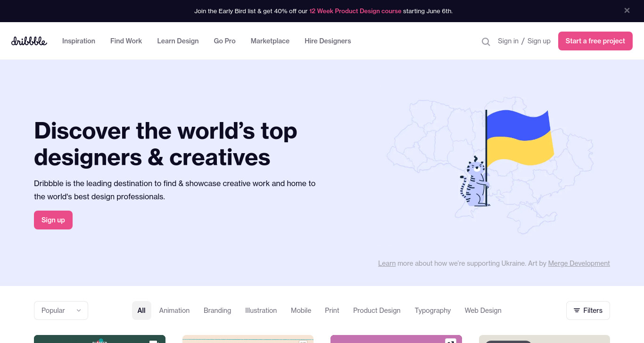Open the search magnifier icon
The width and height of the screenshot is (644, 343).
(486, 41)
